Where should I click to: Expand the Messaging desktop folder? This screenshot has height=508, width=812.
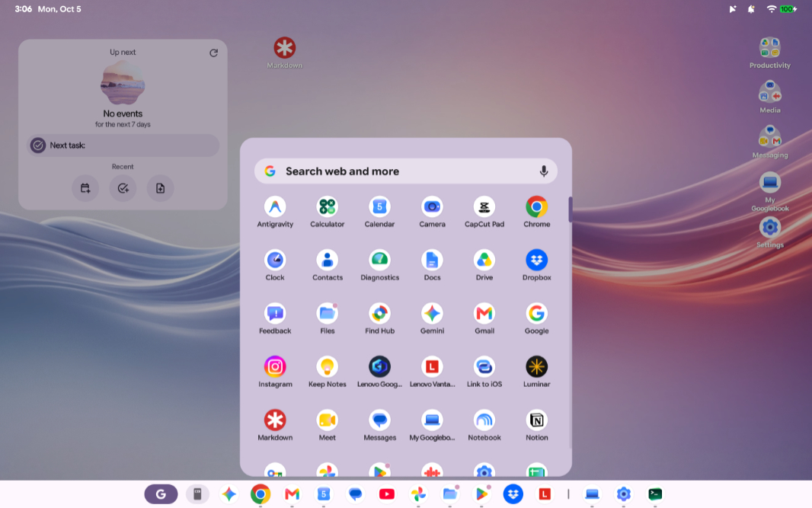click(769, 136)
